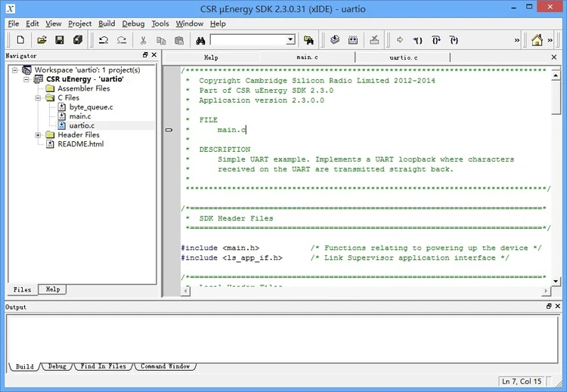Viewport: 567px width, 392px height.
Task: Close the Navigator panel
Action: pyautogui.click(x=154, y=55)
